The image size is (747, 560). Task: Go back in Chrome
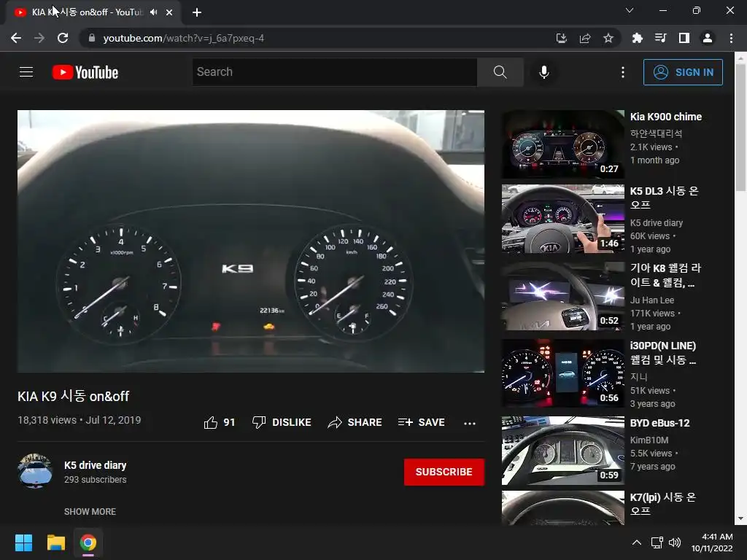coord(16,38)
